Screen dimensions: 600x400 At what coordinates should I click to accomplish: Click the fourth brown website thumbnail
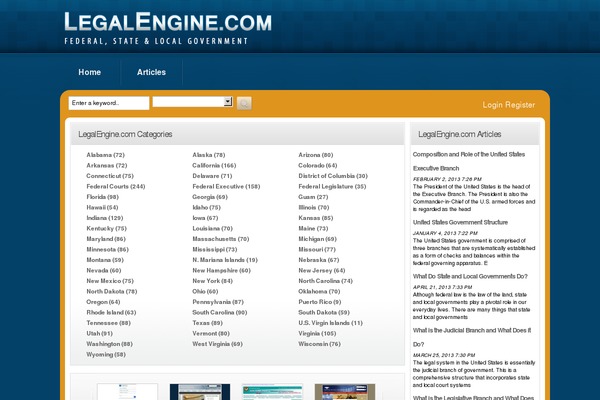pyautogui.click(x=345, y=392)
